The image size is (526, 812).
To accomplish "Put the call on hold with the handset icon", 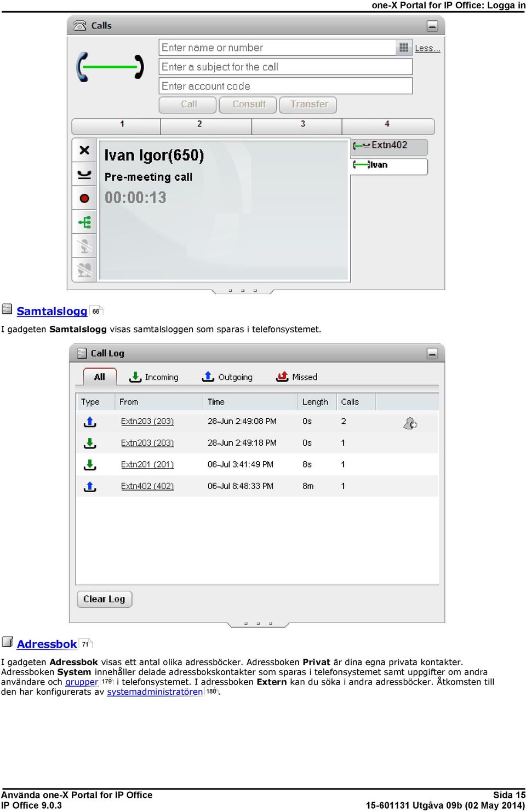I will 84,175.
